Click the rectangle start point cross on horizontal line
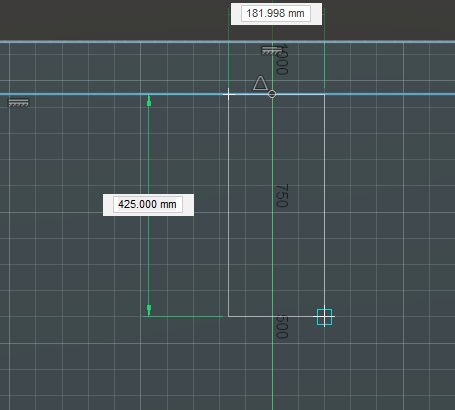 (x=228, y=94)
